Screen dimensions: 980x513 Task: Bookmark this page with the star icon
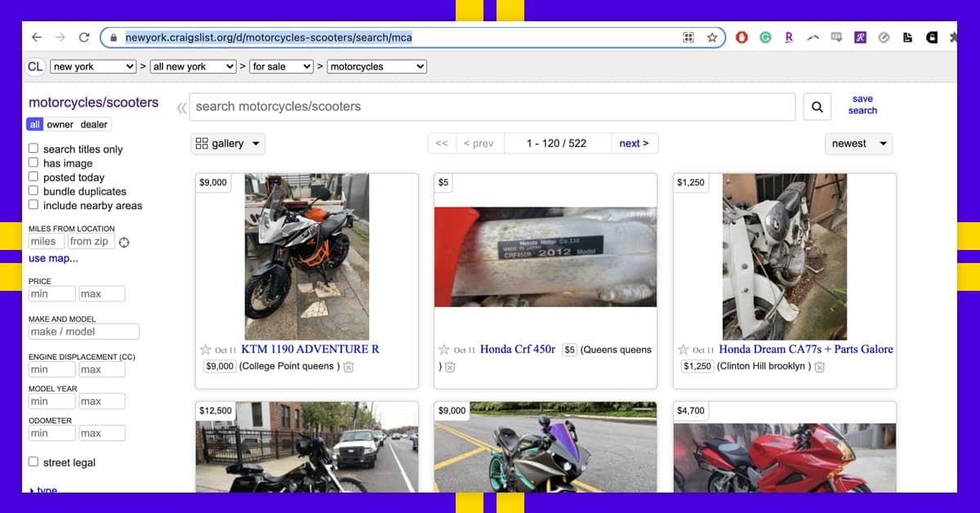pyautogui.click(x=712, y=38)
